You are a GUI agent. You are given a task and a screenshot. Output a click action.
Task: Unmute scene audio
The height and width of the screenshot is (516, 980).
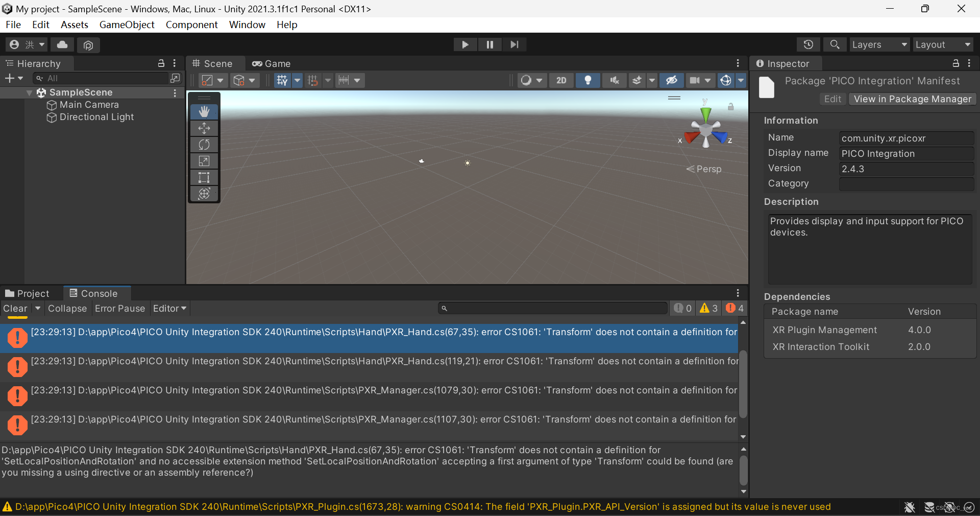[614, 80]
